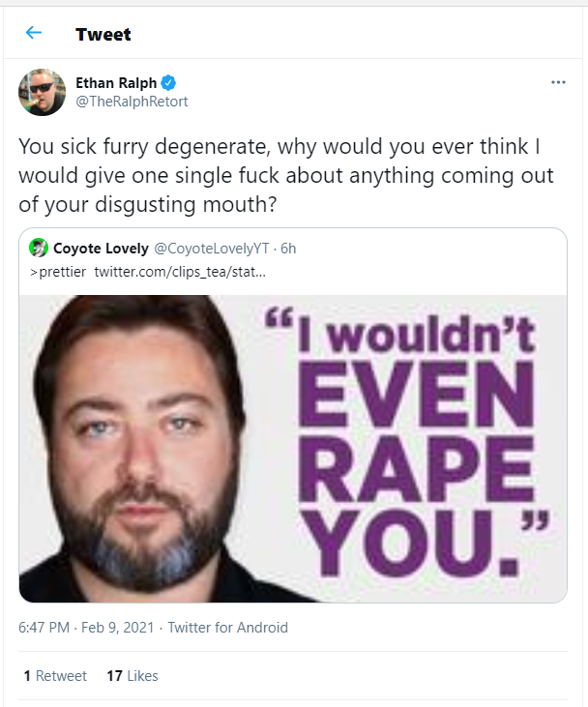The image size is (588, 707).
Task: Open Ethan Ralph's profile avatar
Action: [x=42, y=93]
